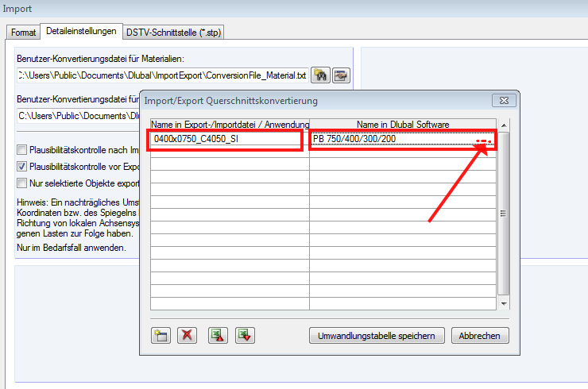This screenshot has width=588, height=389.
Task: Click the 0400x0750_C4050_SI cell
Action: coord(226,140)
